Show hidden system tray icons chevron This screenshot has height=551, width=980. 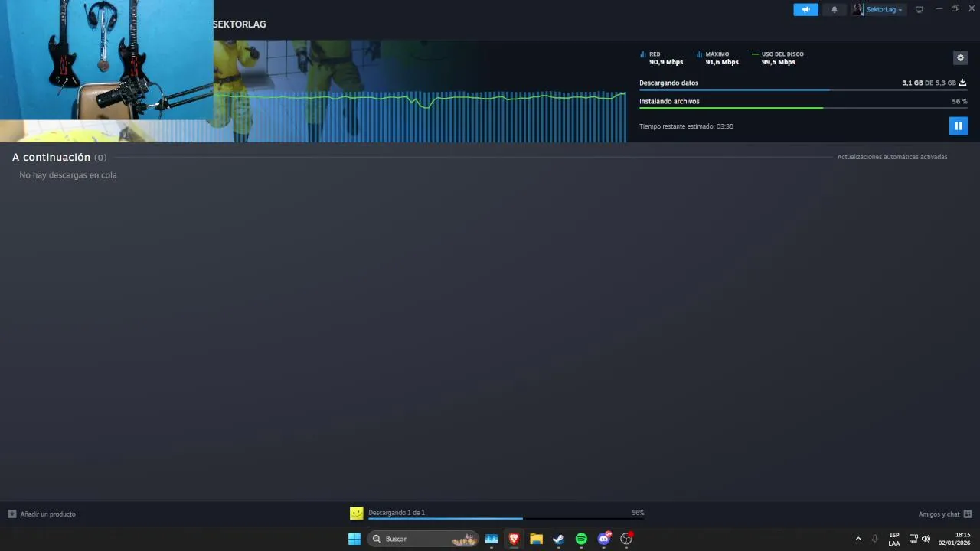858,539
